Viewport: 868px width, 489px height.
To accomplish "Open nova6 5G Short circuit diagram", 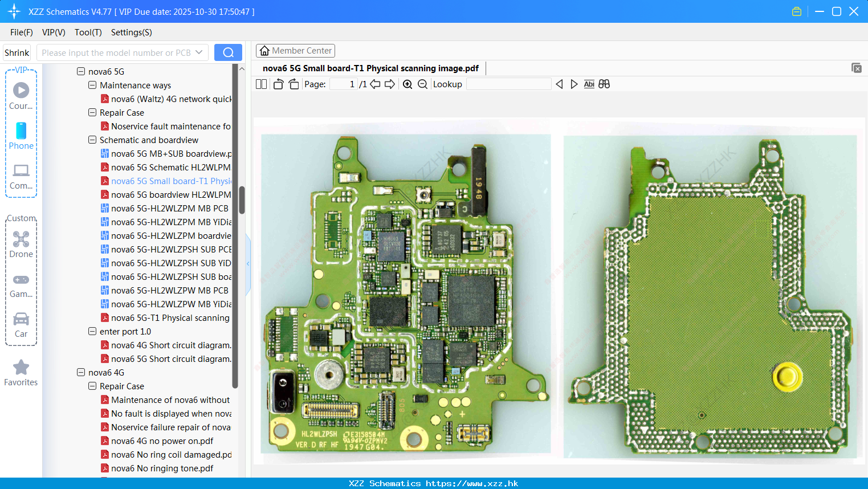I will click(166, 358).
